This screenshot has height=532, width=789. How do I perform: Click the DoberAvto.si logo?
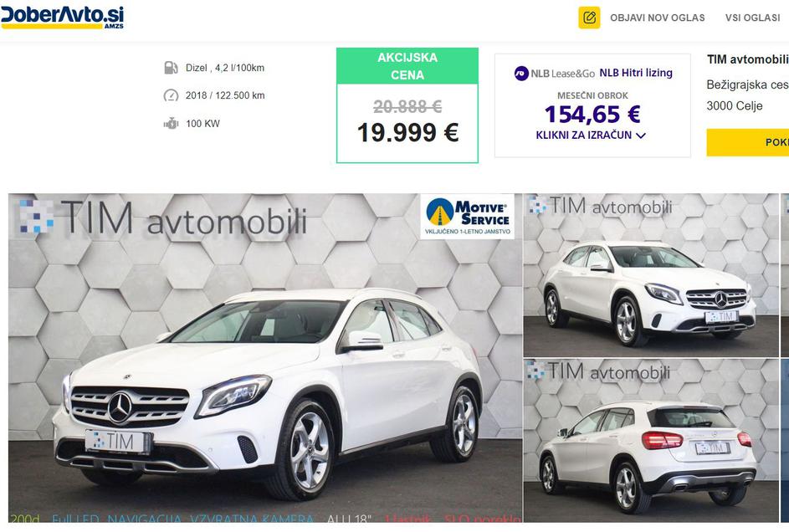[x=62, y=17]
